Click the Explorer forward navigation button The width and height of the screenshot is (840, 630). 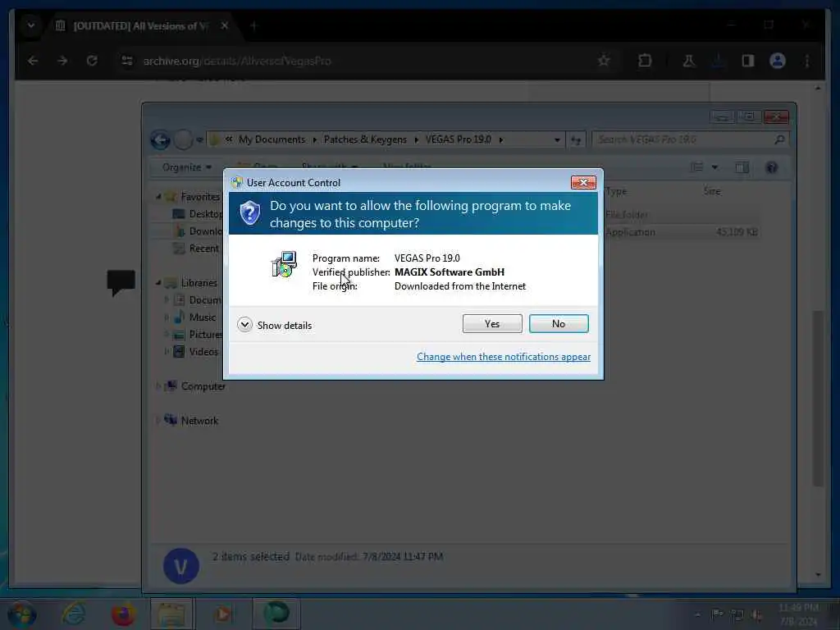coord(183,139)
